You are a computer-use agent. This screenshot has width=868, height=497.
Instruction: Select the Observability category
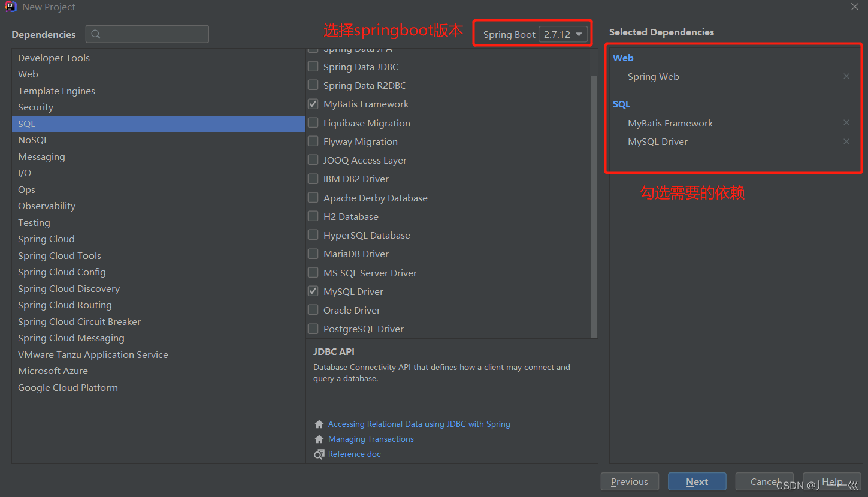point(158,206)
